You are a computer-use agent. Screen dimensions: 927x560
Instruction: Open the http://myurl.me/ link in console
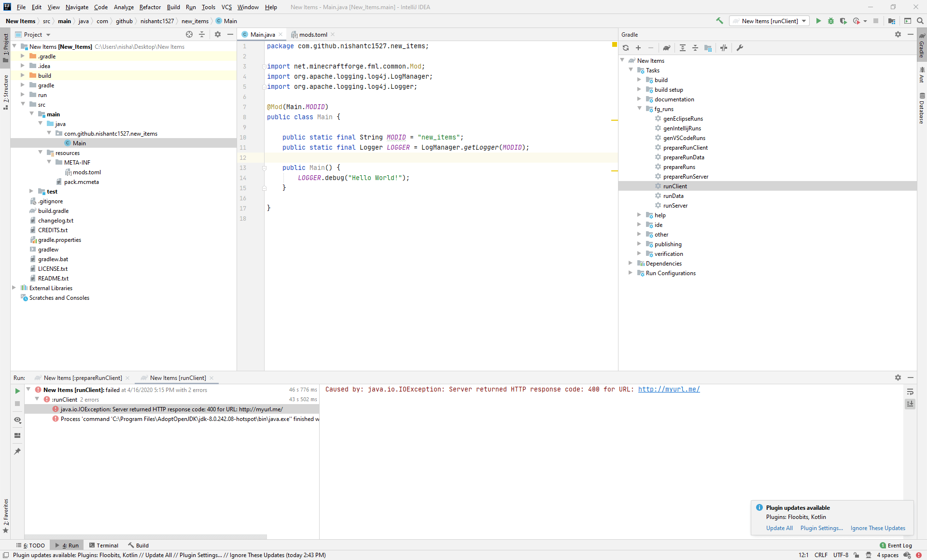(669, 390)
